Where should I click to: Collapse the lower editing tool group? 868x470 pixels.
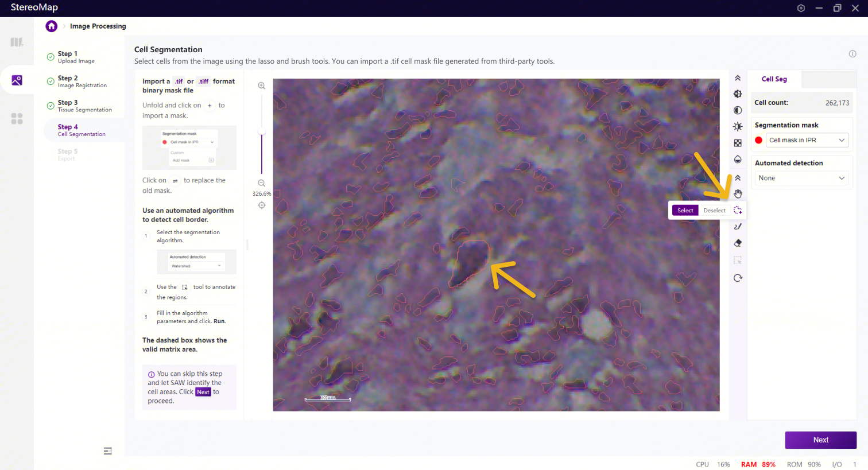[x=738, y=178]
